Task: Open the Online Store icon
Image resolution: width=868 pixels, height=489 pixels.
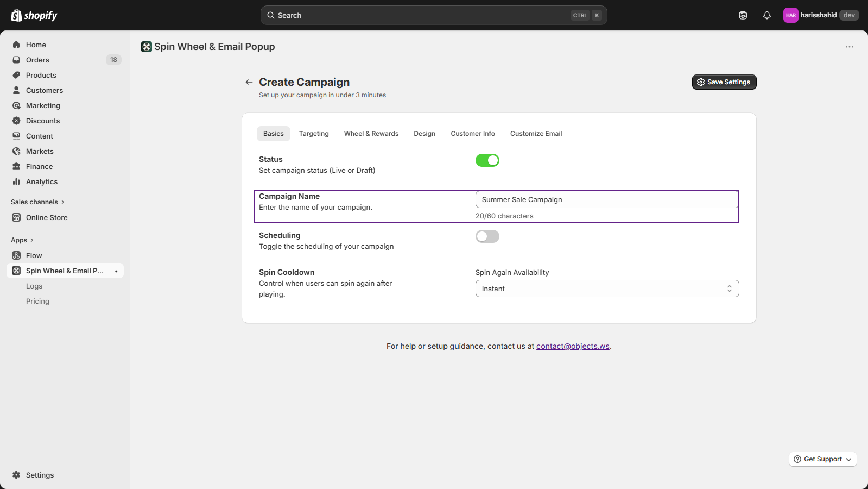Action: tap(16, 217)
